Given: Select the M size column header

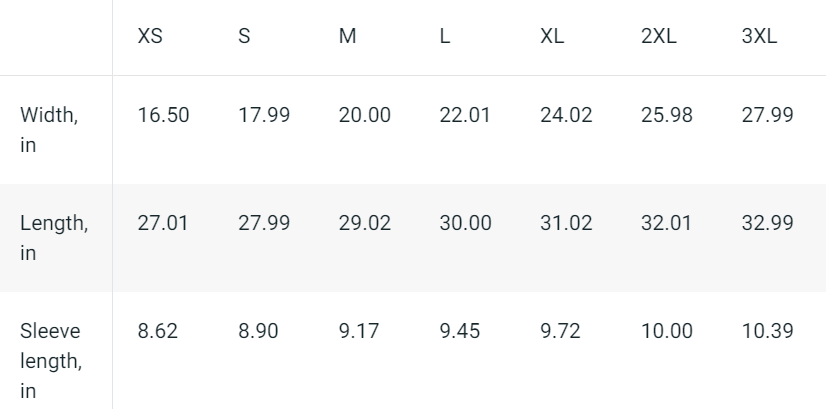Looking at the screenshot, I should [x=347, y=37].
